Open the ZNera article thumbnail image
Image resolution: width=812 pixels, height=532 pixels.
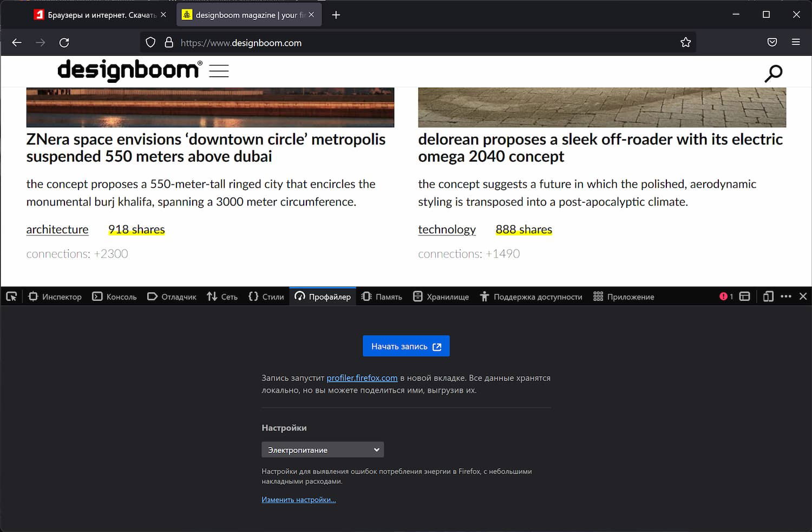point(210,108)
